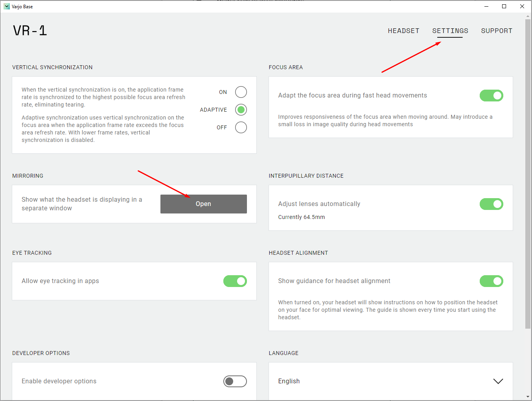The width and height of the screenshot is (532, 401).
Task: Close the Varjo Base window
Action: pos(522,6)
